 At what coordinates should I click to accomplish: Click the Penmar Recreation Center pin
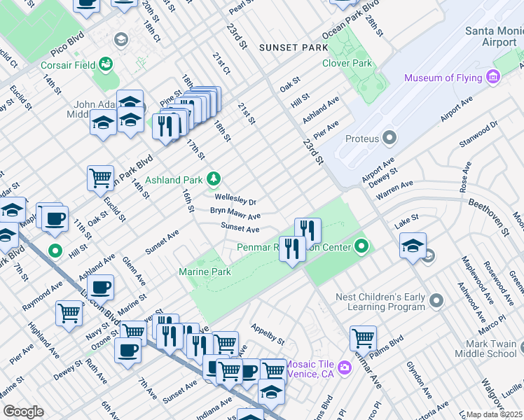[361, 246]
